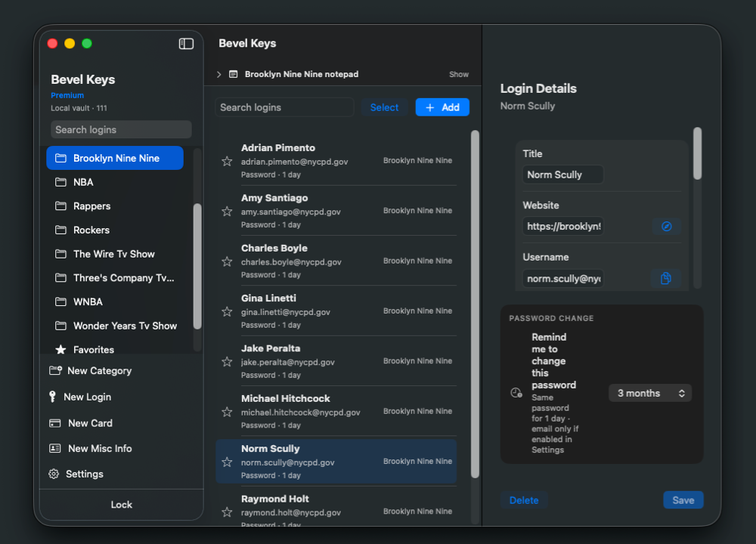Show Favorites in the sidebar
This screenshot has height=544, width=756.
pos(115,349)
